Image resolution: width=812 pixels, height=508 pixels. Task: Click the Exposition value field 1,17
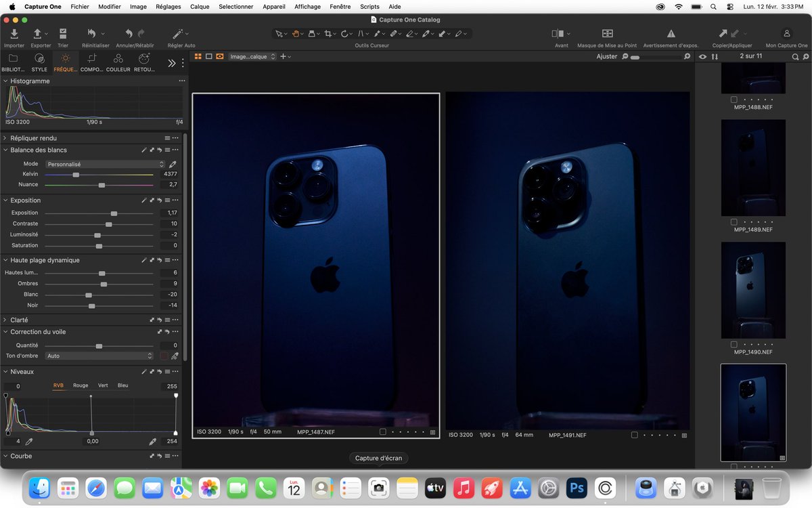point(170,213)
